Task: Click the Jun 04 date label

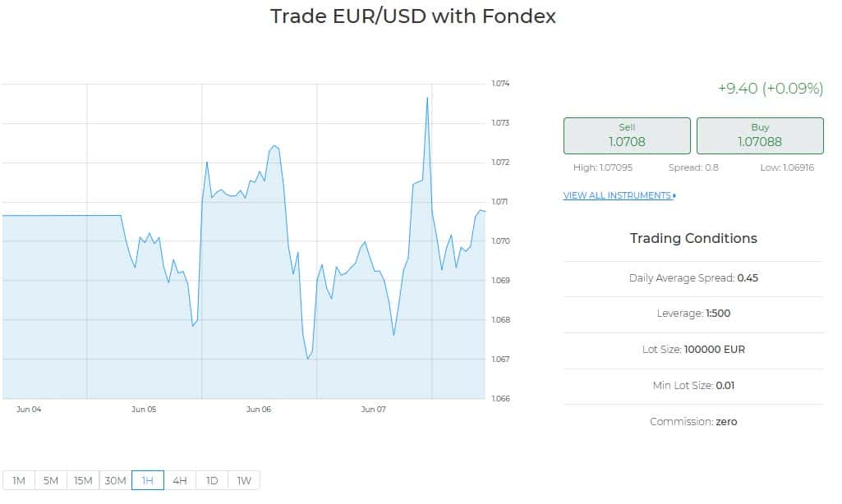Action: pyautogui.click(x=29, y=409)
